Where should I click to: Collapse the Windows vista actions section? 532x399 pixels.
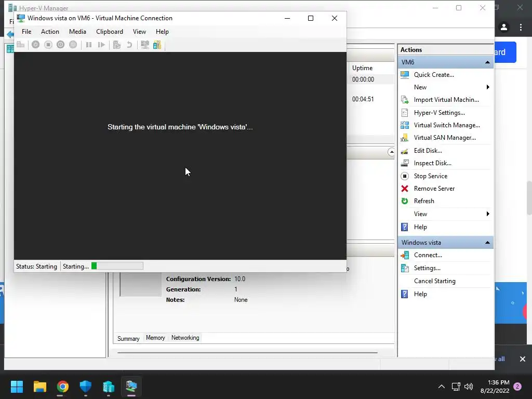tap(487, 243)
